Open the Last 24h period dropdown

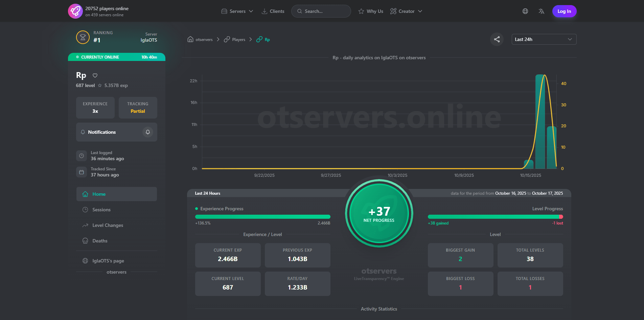[x=544, y=39]
